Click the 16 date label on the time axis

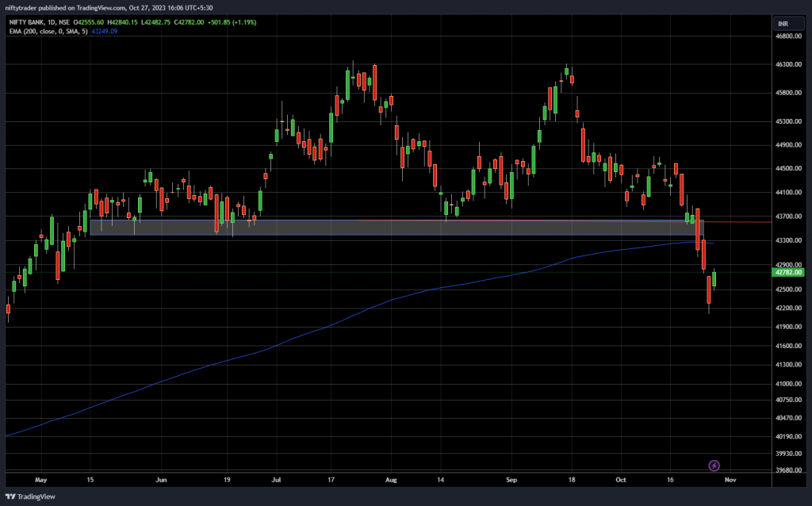(670, 480)
